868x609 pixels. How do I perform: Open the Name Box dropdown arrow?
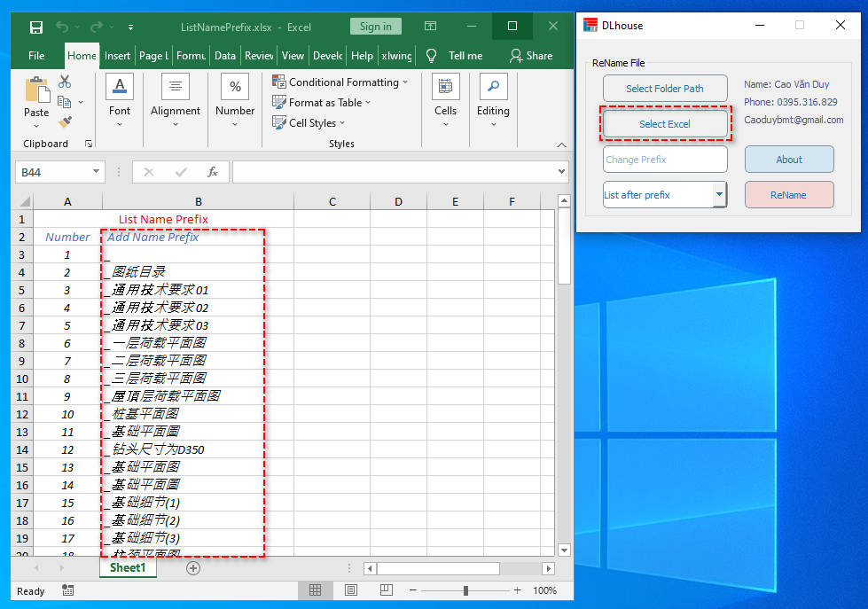pos(96,172)
